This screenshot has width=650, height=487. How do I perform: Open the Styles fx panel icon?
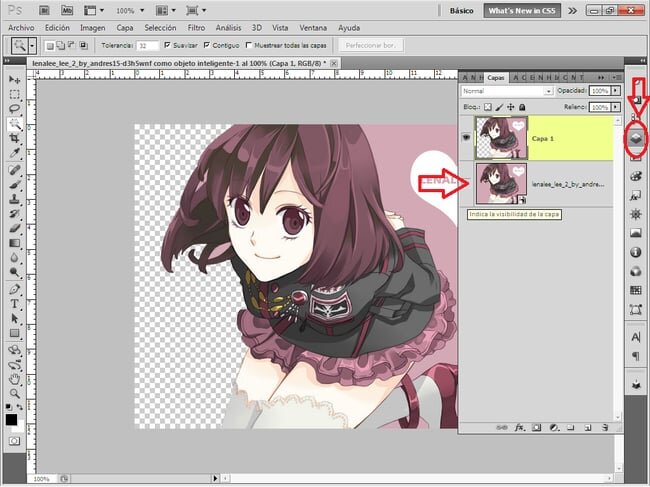635,195
